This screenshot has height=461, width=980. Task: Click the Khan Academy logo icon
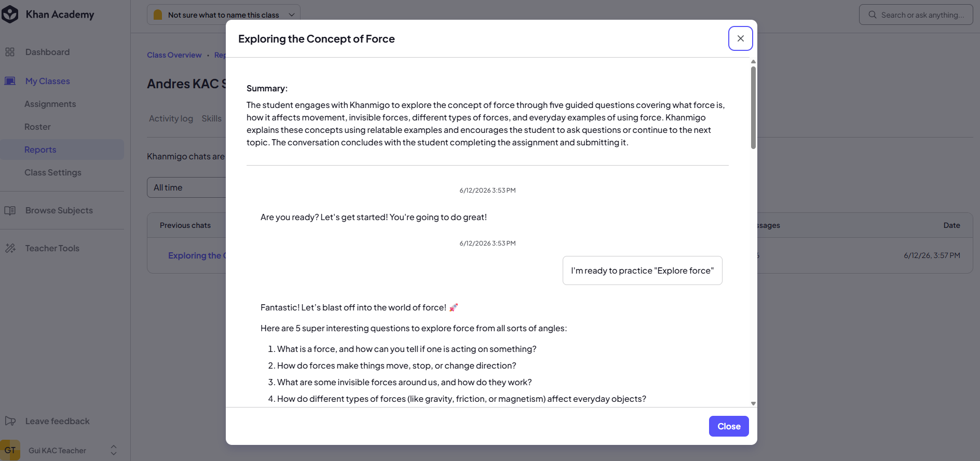pos(10,15)
